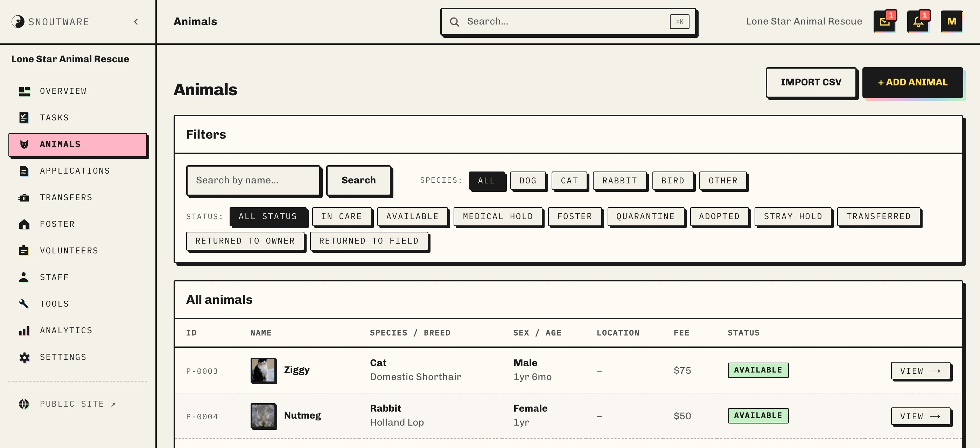Click the + Add Animal button
The height and width of the screenshot is (448, 980).
(912, 82)
